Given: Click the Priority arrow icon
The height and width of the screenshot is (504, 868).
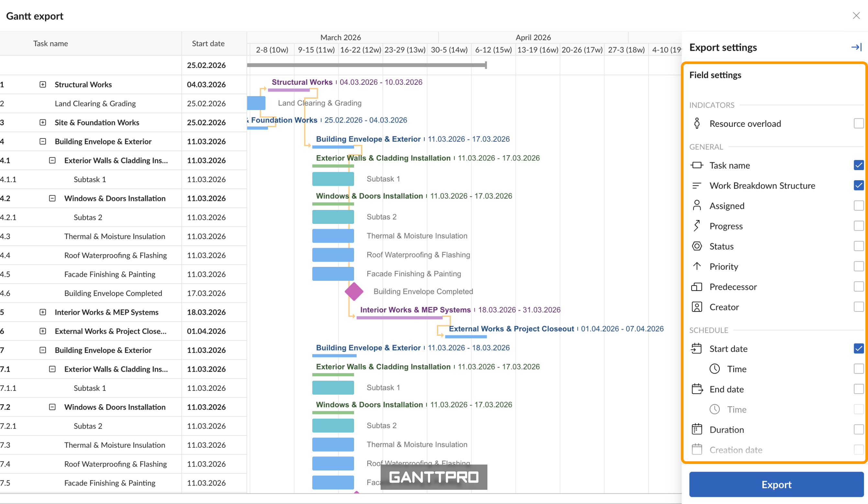Looking at the screenshot, I should [697, 267].
